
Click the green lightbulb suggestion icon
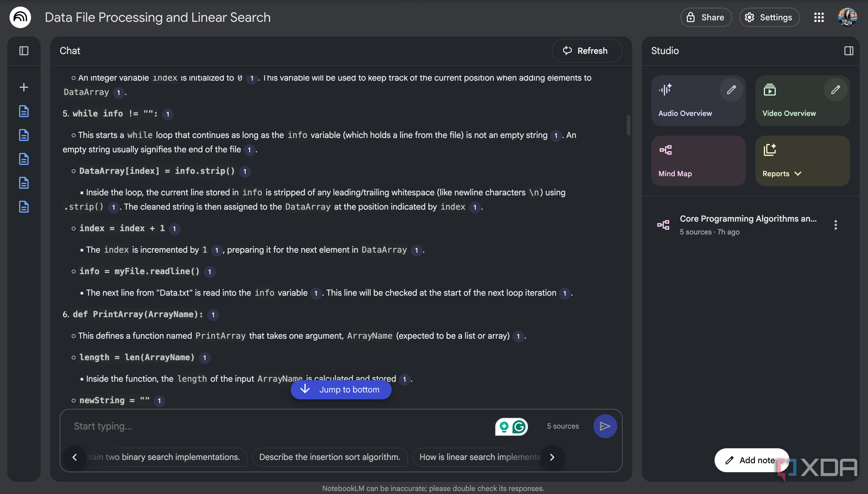point(504,427)
